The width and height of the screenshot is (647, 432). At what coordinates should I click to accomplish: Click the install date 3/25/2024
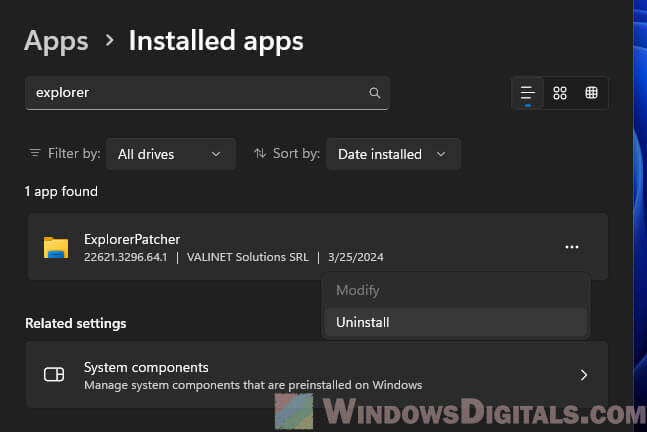(356, 257)
